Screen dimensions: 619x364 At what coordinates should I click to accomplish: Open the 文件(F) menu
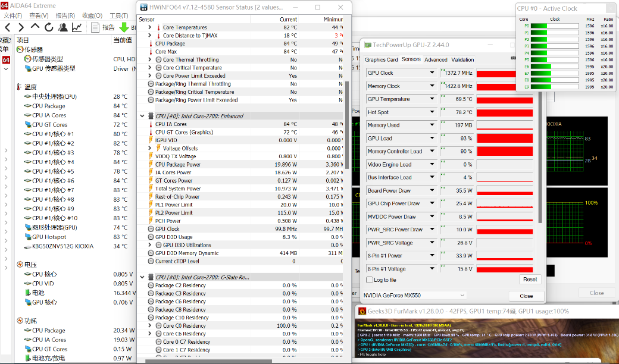(x=12, y=15)
